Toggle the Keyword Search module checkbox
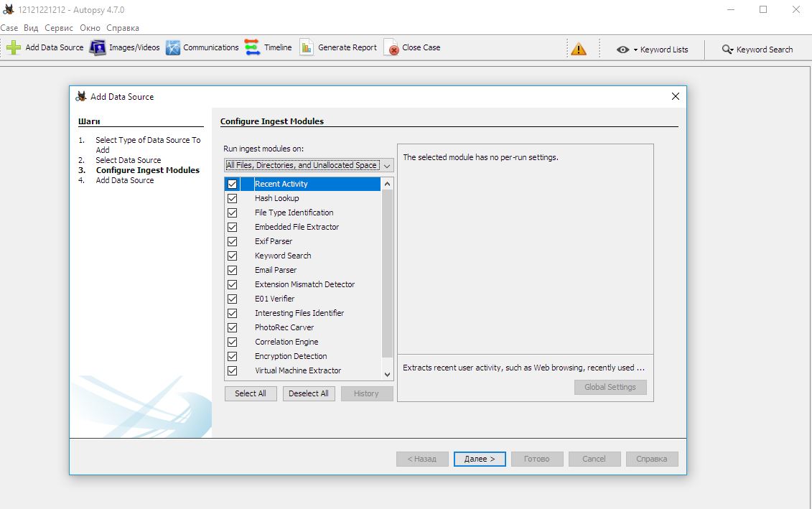Screen dimensions: 812x509 click(x=232, y=256)
